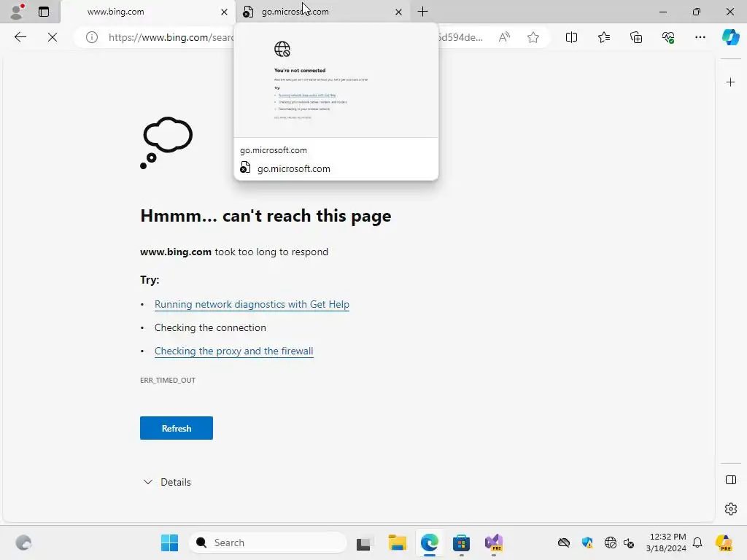
Task: Click network globe tray icon
Action: point(611,542)
